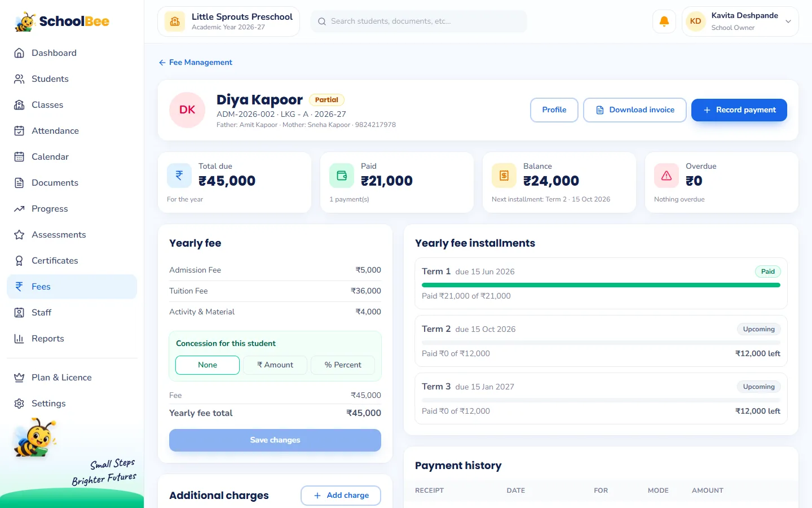Click RECEIPT column header in Payment history
This screenshot has height=508, width=812.
[430, 491]
